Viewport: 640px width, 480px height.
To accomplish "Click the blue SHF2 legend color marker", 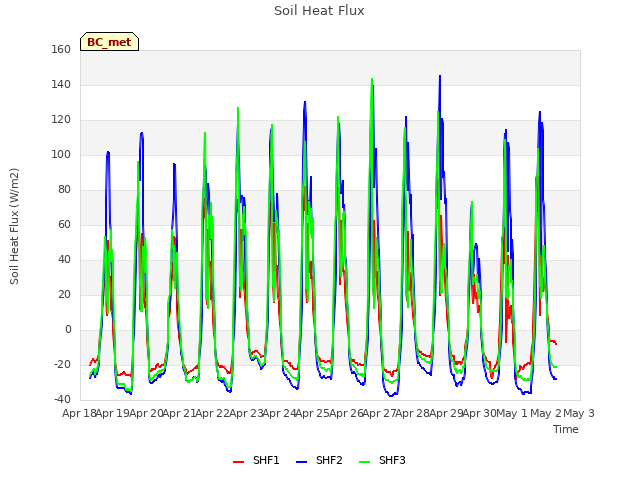I will click(x=302, y=462).
